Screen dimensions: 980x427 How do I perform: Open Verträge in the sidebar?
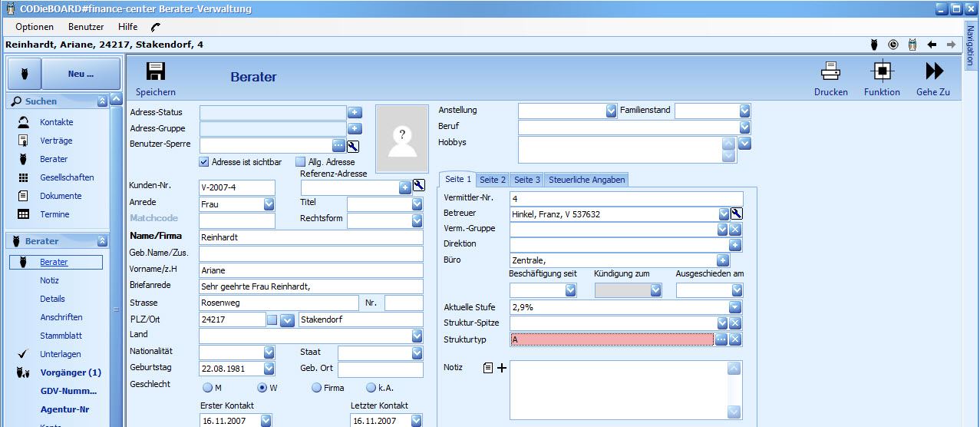click(x=55, y=141)
